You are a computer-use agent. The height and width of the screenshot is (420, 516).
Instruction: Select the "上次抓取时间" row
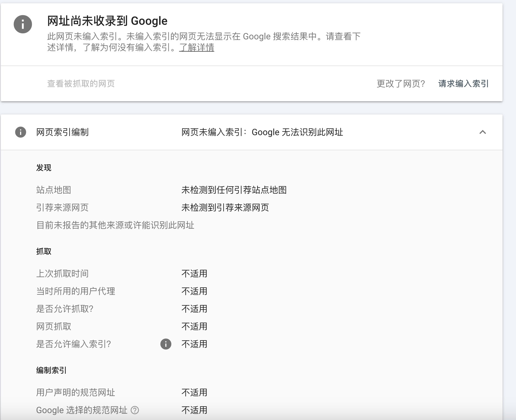pos(63,274)
